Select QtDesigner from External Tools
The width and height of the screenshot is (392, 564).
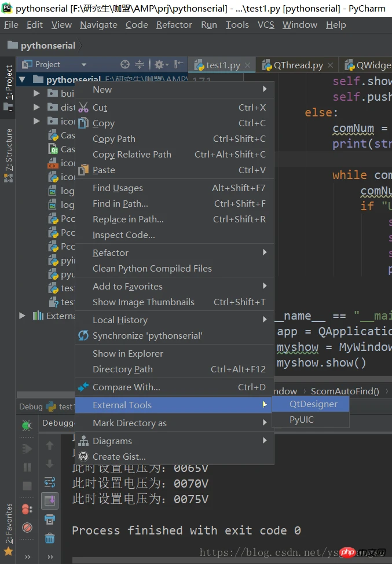click(310, 404)
